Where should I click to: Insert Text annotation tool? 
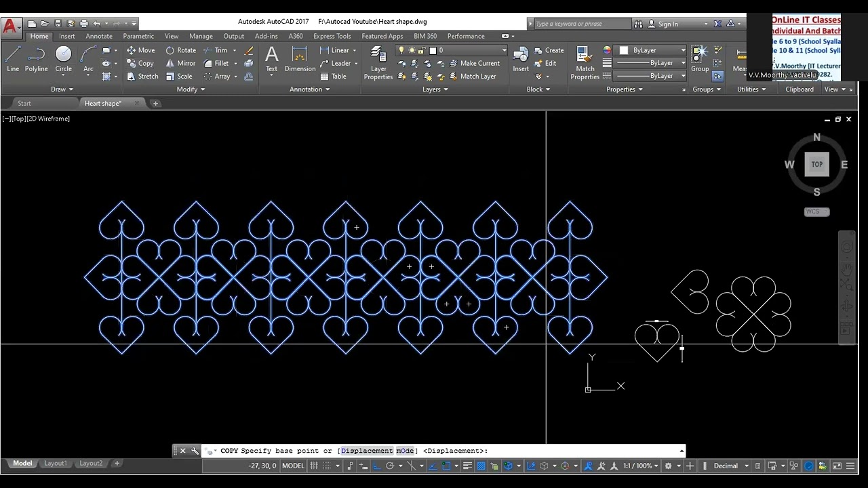coord(271,60)
